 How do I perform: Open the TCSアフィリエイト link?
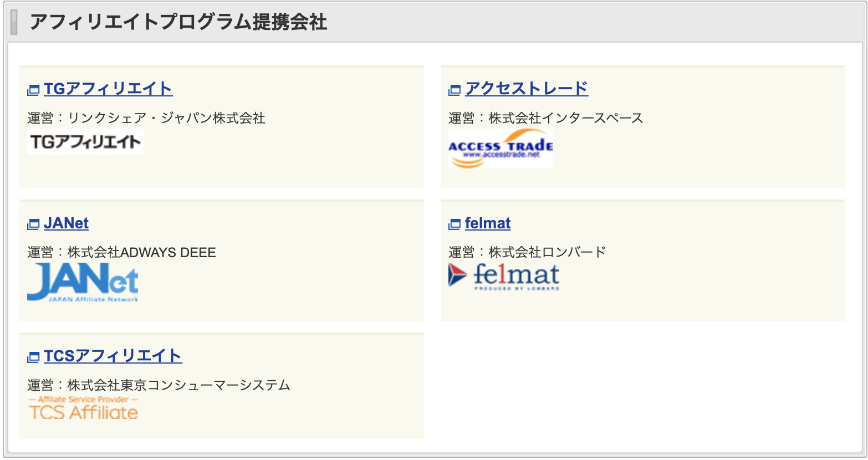pyautogui.click(x=112, y=356)
